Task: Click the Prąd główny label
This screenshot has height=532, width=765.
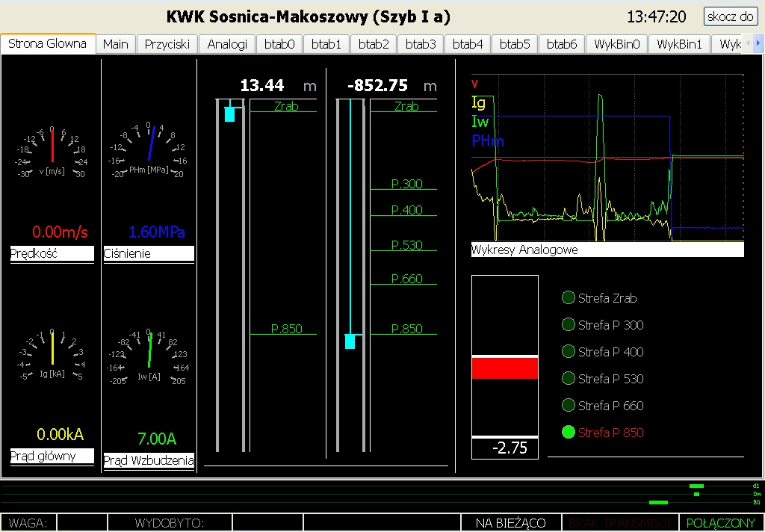Action: point(52,456)
